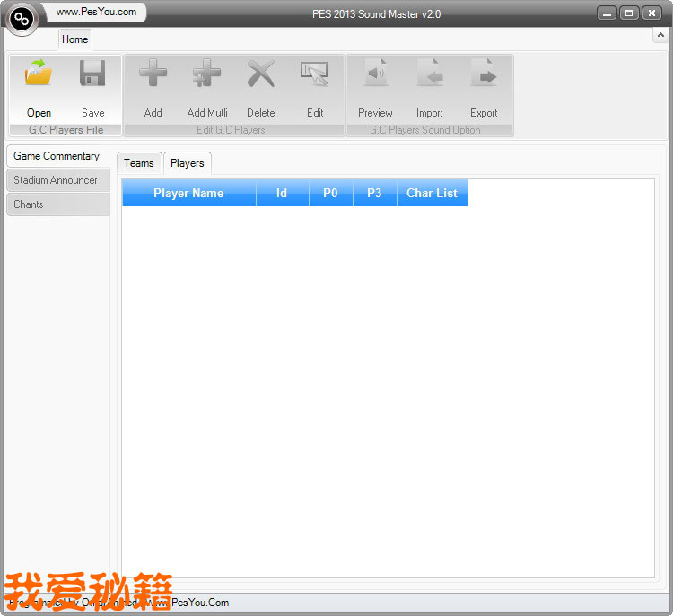Click the Char List column header
Screen dimensions: 673x616
pos(432,193)
